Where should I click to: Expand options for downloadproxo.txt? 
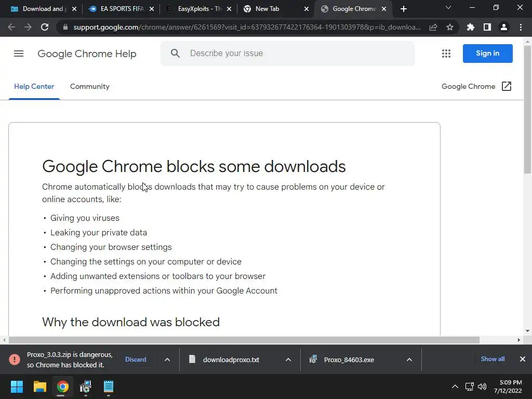coord(288,360)
